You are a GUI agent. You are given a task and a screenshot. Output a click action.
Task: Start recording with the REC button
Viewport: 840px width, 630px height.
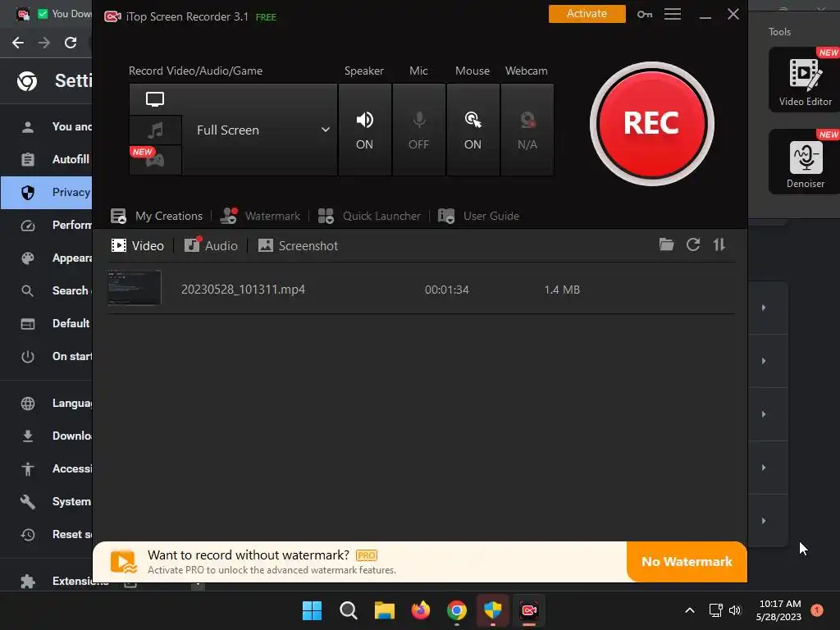651,125
